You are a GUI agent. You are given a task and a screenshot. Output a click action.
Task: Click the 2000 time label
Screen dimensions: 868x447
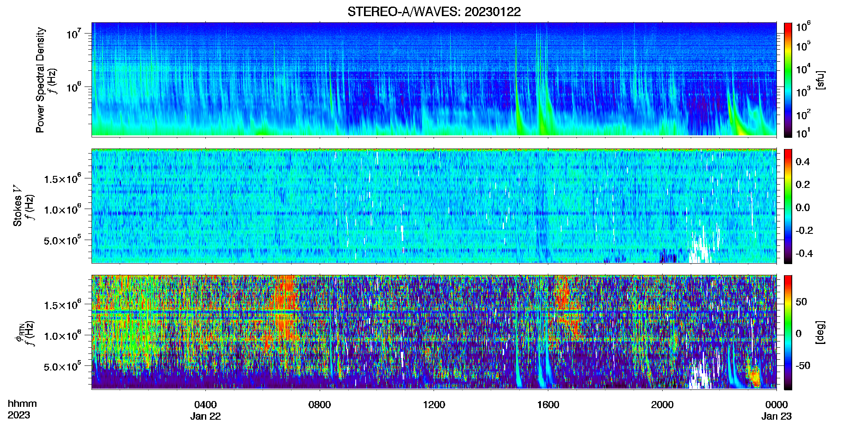click(x=662, y=405)
